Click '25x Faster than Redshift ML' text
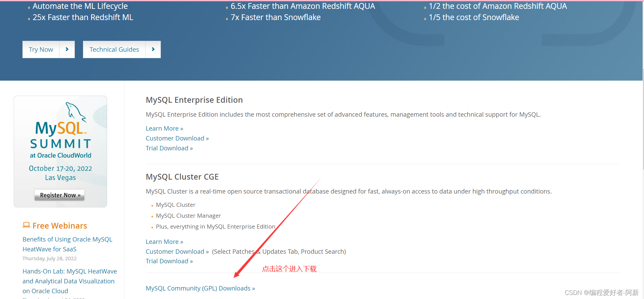The height and width of the screenshot is (299, 644). (83, 17)
